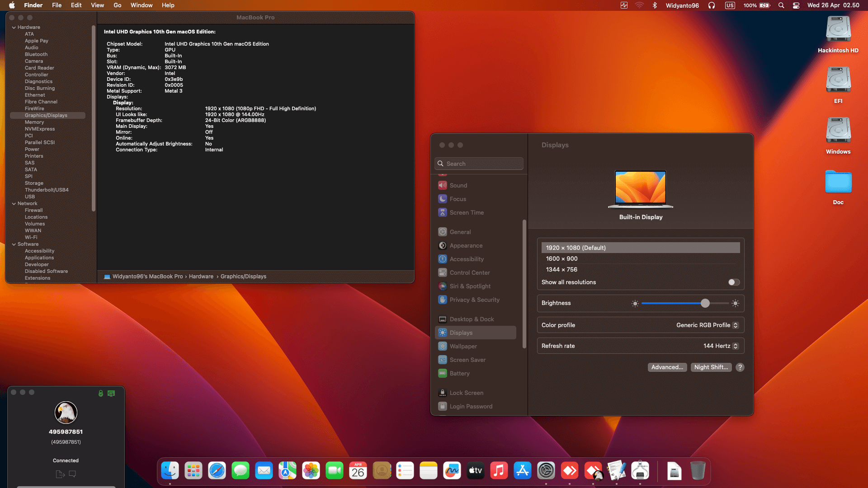Image resolution: width=868 pixels, height=488 pixels.
Task: Open App Store in the Dock
Action: (523, 471)
